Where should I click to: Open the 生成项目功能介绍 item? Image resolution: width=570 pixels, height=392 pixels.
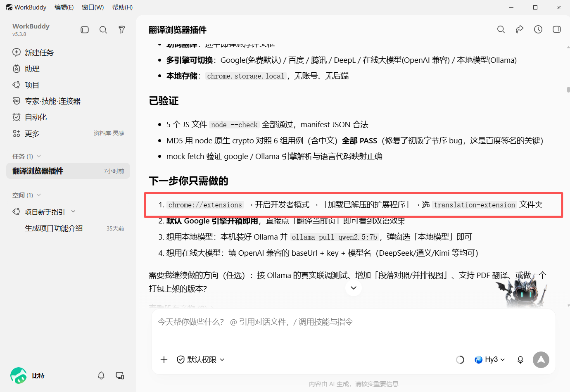(54, 228)
